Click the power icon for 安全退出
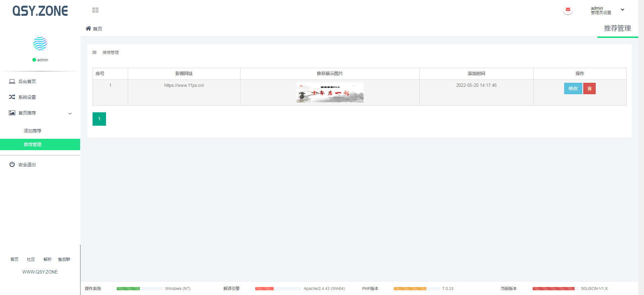This screenshot has width=644, height=295. pyautogui.click(x=12, y=165)
